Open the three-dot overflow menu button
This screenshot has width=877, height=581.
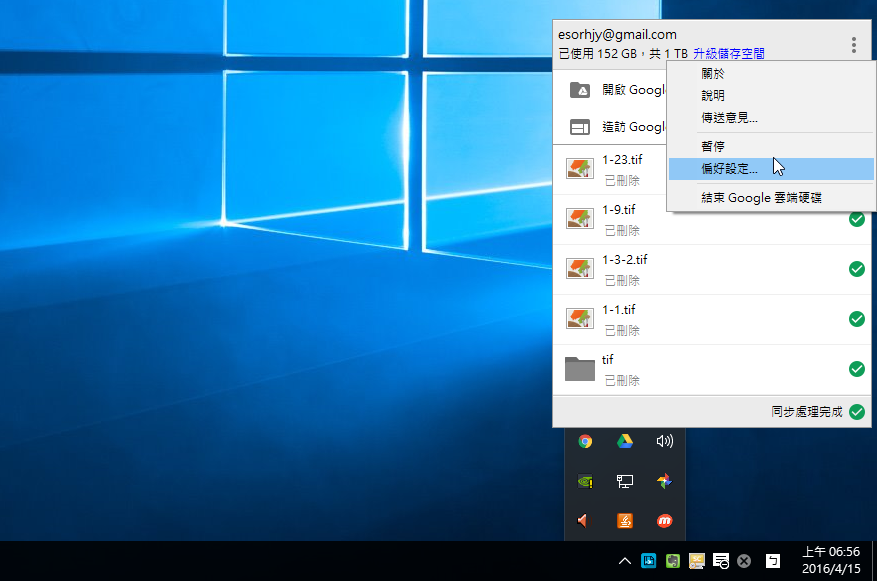[x=854, y=45]
